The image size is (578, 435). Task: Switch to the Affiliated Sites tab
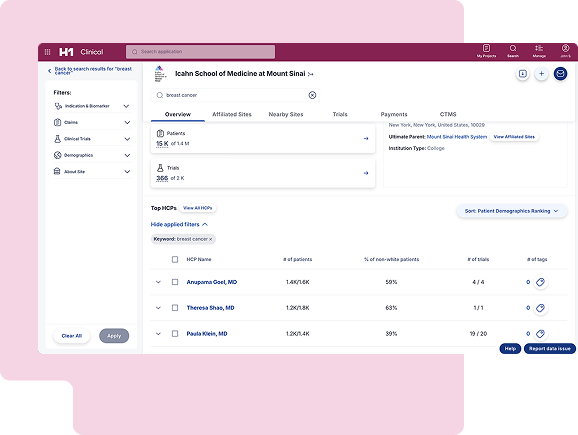[x=232, y=114]
